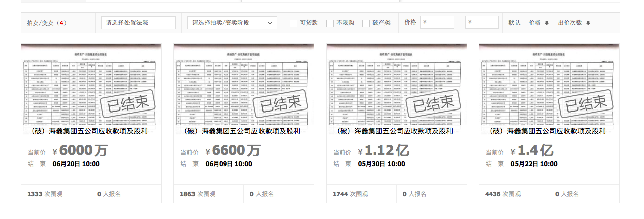Open the 请选择拍卖/变卖阶段 dropdown
This screenshot has height=219, width=644.
(232, 23)
